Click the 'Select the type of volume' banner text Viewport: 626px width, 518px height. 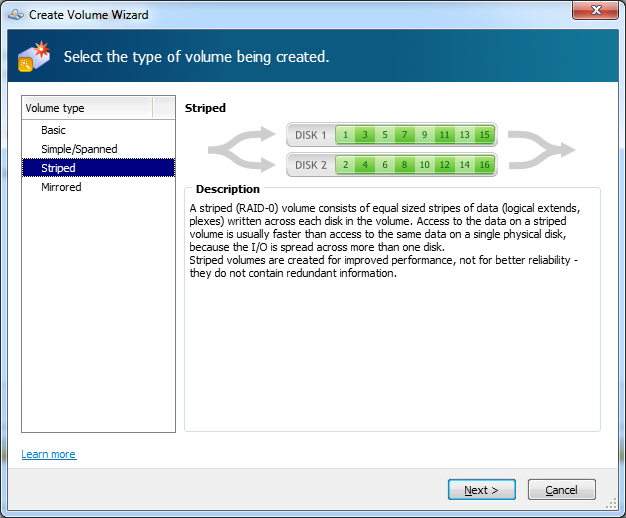coord(196,57)
